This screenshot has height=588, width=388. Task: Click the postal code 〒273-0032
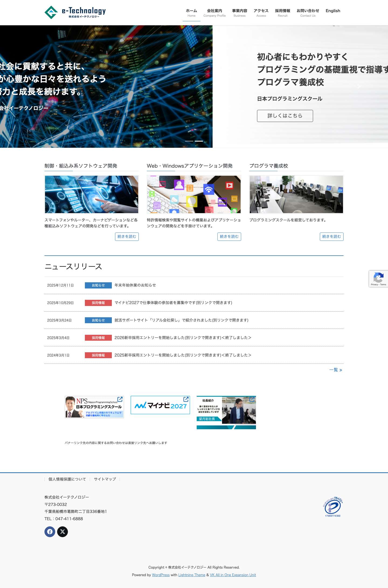pos(56,504)
